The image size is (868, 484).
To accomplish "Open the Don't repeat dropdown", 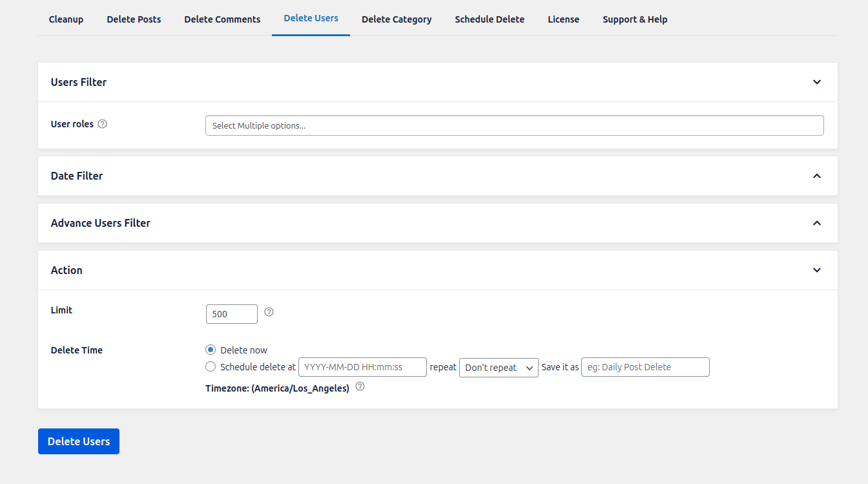I will click(498, 368).
